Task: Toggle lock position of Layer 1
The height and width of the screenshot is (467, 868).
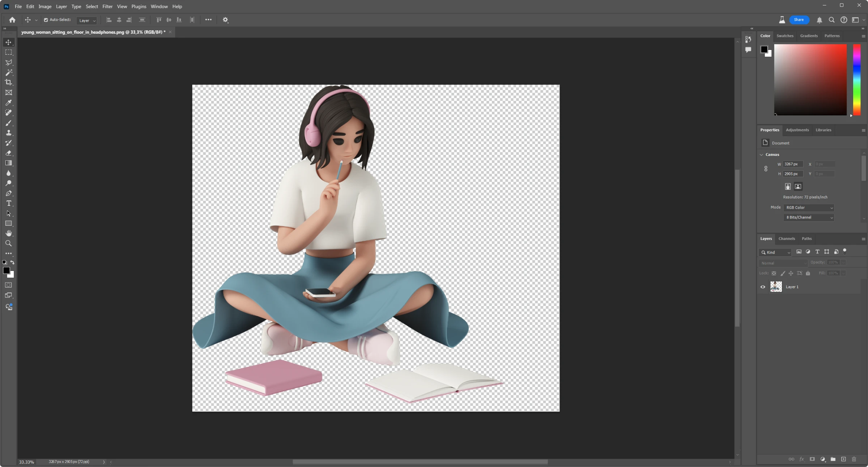Action: [790, 273]
